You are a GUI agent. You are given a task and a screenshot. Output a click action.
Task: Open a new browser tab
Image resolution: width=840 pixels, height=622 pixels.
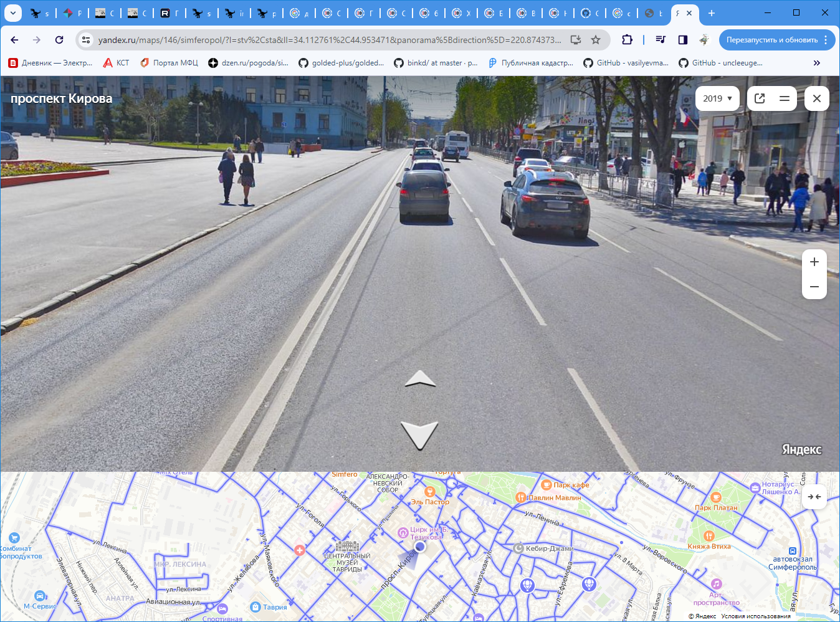(x=712, y=13)
